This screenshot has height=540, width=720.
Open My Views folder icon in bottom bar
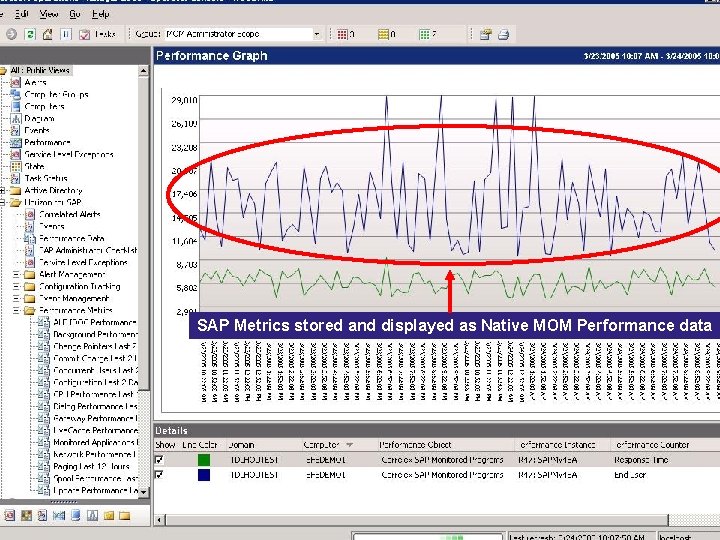(108, 516)
